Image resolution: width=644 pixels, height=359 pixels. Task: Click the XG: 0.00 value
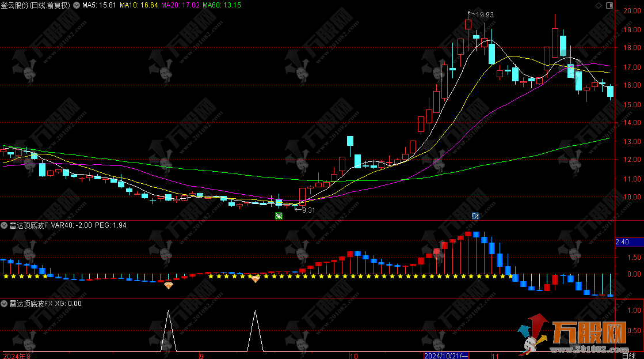point(68,304)
